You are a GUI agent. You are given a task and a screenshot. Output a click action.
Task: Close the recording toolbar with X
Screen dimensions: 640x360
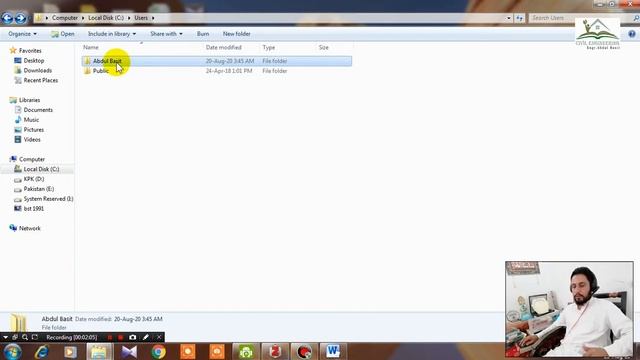click(159, 337)
